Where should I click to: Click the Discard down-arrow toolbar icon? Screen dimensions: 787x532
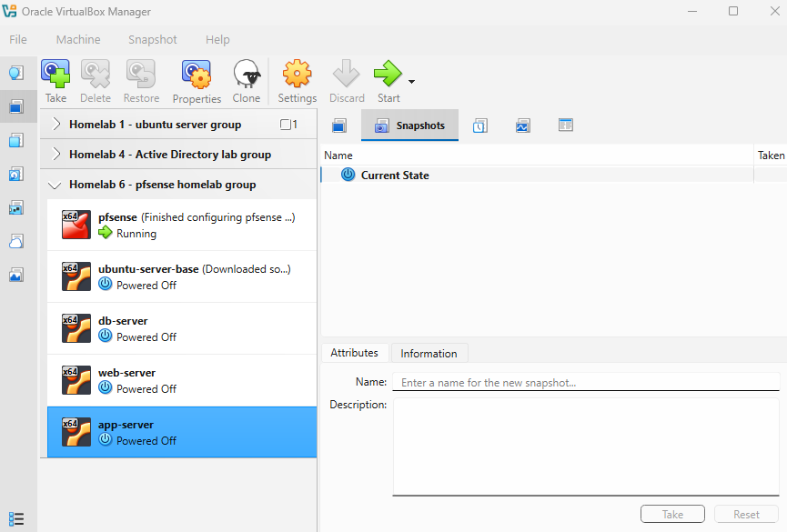point(347,74)
